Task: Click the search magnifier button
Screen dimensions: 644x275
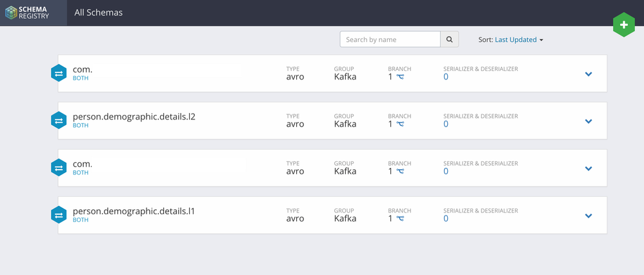Action: [450, 39]
